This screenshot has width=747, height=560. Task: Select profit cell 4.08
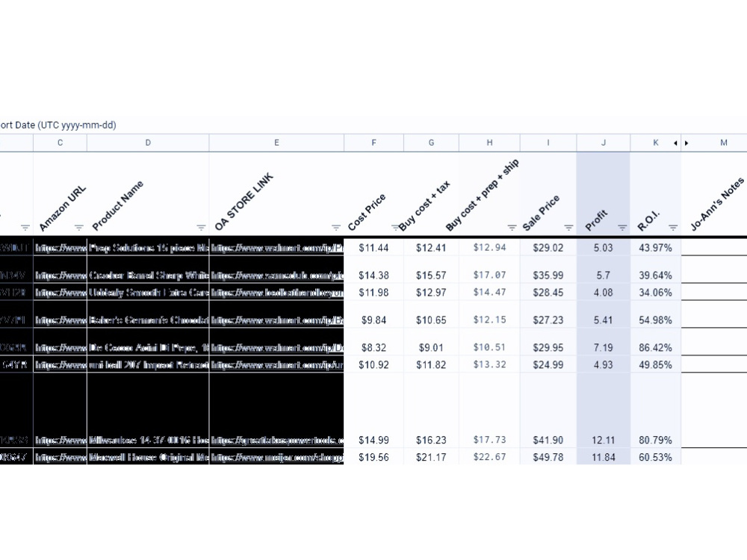point(603,292)
